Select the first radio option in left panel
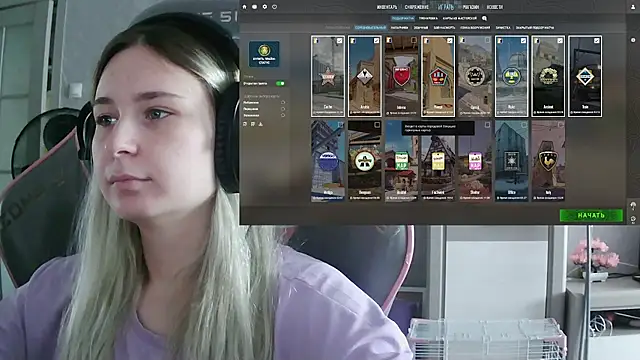This screenshot has width=640, height=360. [x=283, y=103]
